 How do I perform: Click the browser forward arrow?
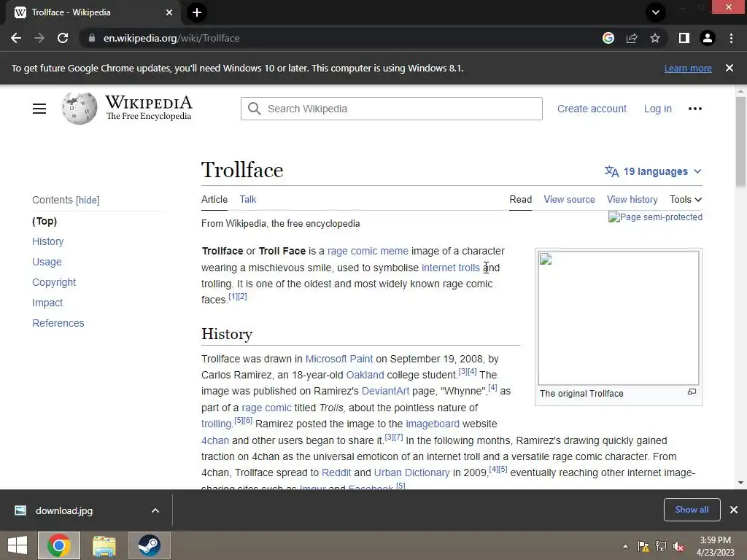pyautogui.click(x=39, y=38)
